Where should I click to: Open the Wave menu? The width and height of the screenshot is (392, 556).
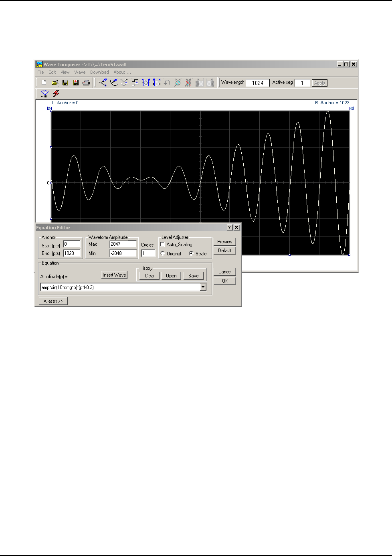click(x=80, y=73)
